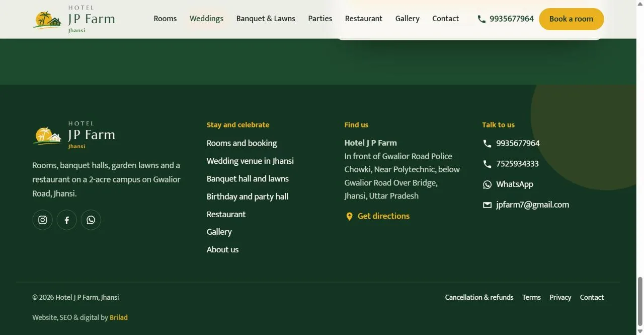Open Rooms and booking footer link
Viewport: 644px width, 335px height.
[242, 144]
